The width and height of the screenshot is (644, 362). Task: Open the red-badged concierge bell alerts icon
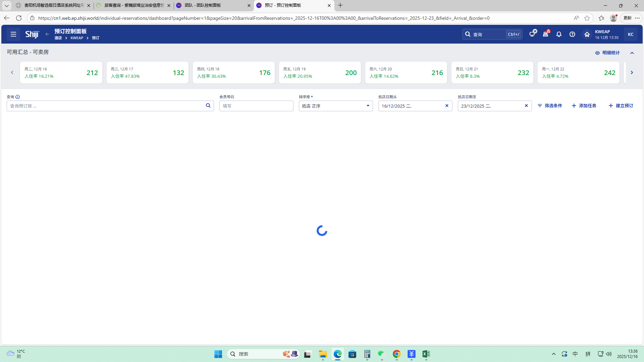coord(546,34)
